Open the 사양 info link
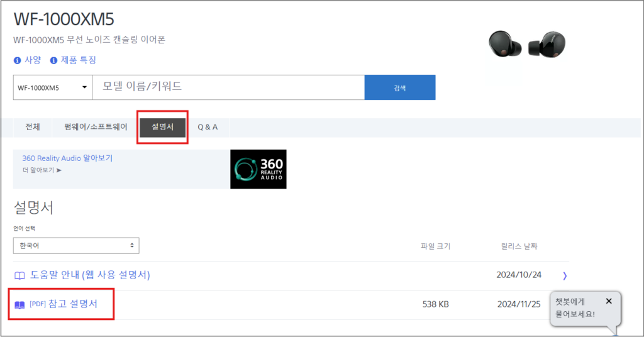Viewport: 644px width, 337px height. pyautogui.click(x=33, y=60)
